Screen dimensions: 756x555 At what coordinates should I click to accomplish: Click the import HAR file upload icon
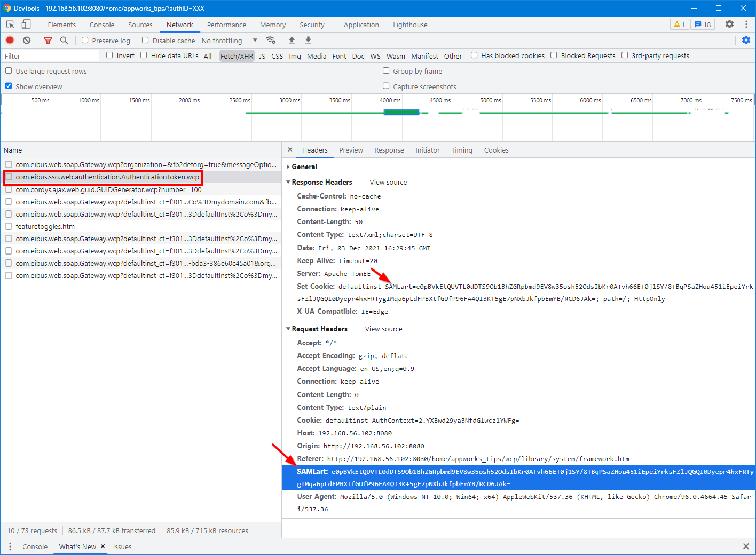point(292,41)
